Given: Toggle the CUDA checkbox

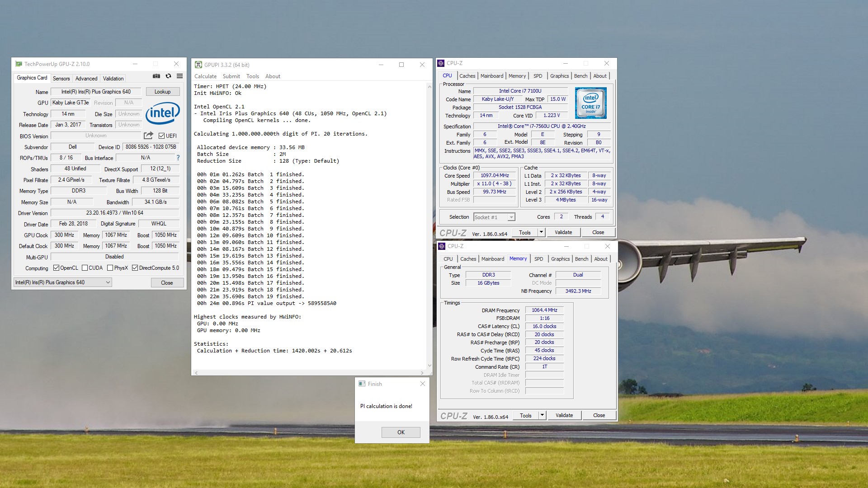Looking at the screenshot, I should 85,268.
